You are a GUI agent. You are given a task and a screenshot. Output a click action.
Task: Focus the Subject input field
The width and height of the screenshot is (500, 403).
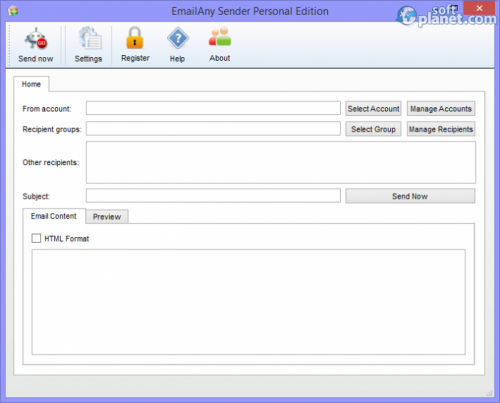[x=213, y=196]
